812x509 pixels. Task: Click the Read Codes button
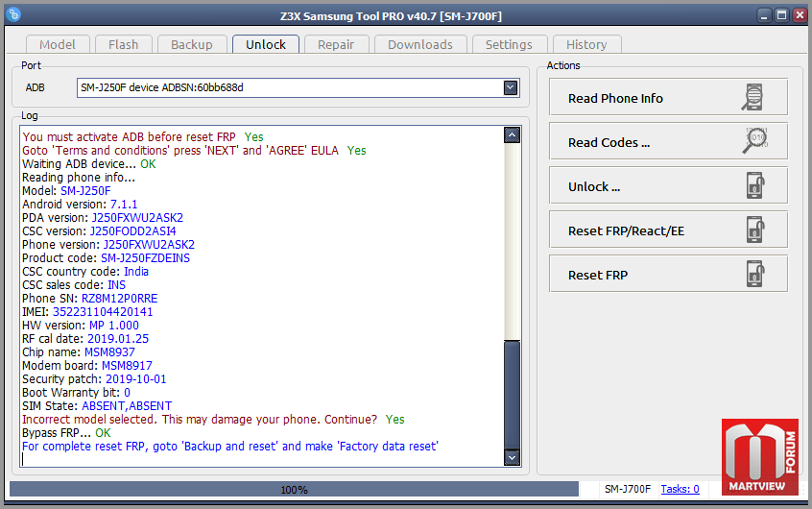coord(668,141)
